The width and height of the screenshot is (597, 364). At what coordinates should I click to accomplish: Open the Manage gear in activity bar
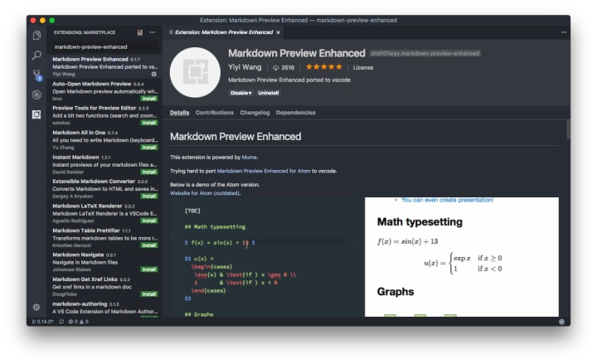click(x=36, y=307)
